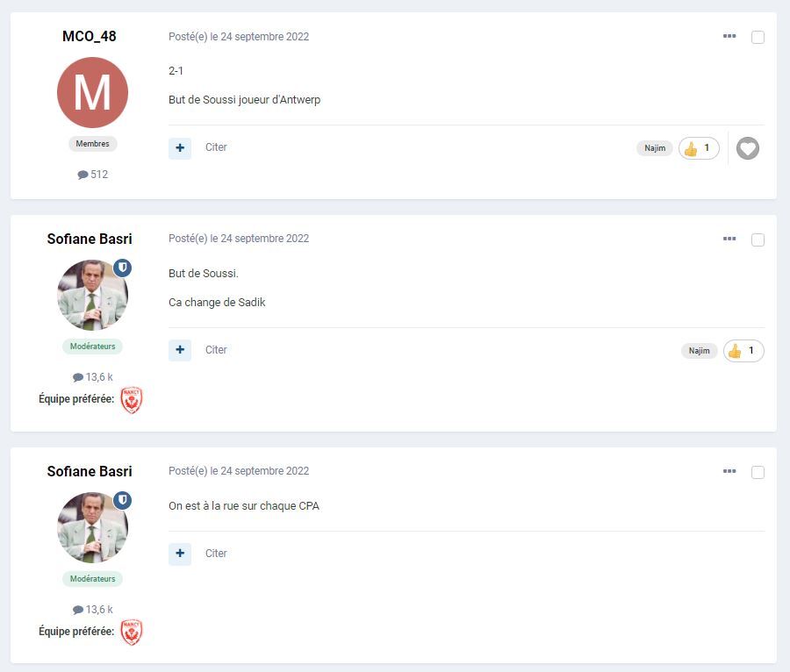
Task: Click the Nancy club crest in the last post
Action: tap(131, 632)
